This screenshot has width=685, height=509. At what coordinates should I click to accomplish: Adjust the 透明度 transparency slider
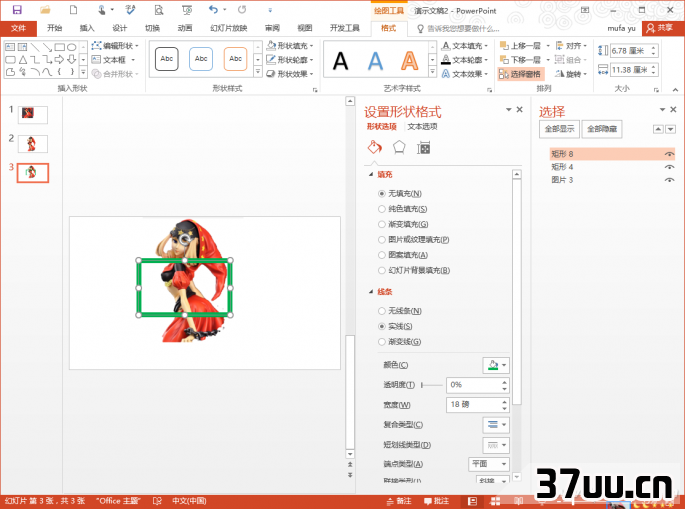432,385
